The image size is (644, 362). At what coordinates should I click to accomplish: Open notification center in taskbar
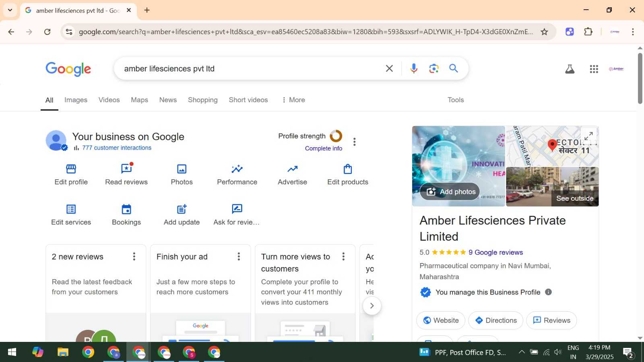pyautogui.click(x=628, y=353)
